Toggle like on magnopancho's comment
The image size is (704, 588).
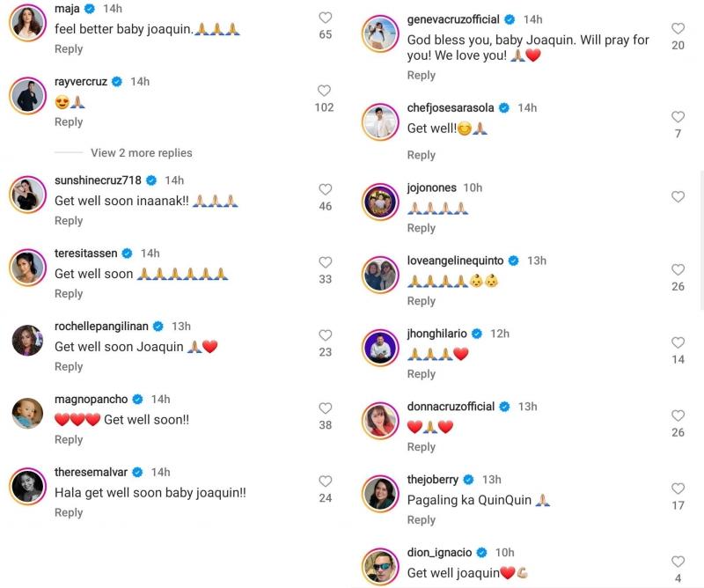tap(325, 408)
